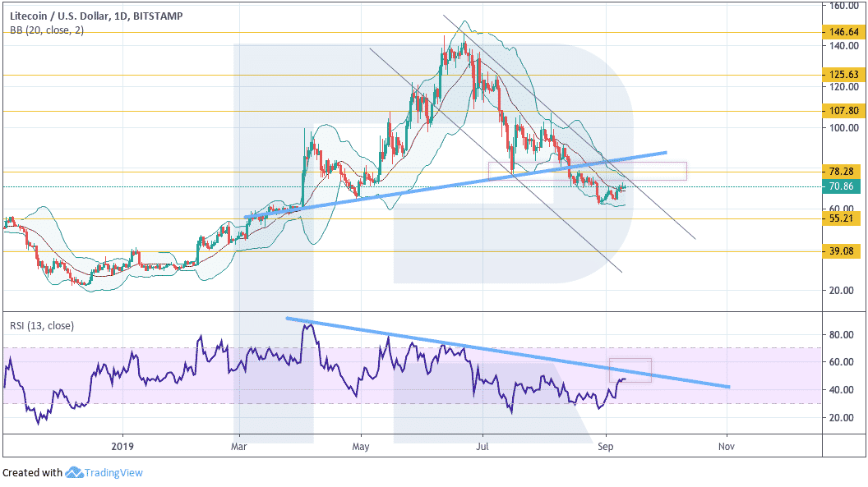Click the 78.28 price level label

coord(842,172)
